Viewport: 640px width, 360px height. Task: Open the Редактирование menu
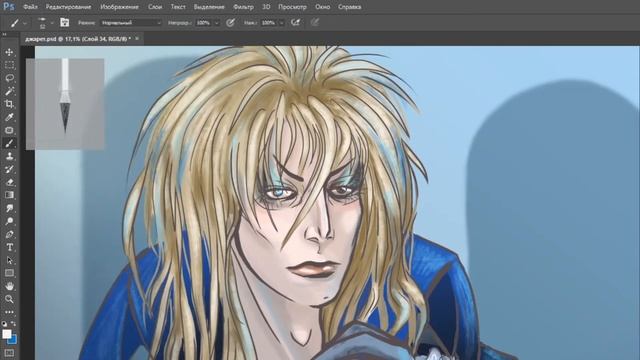coord(68,7)
